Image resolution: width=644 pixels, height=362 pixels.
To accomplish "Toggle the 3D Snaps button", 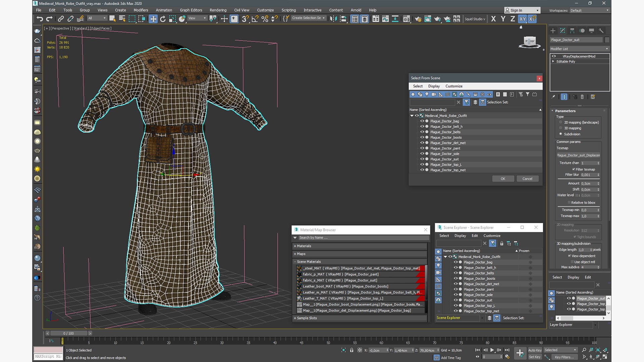I will (245, 19).
